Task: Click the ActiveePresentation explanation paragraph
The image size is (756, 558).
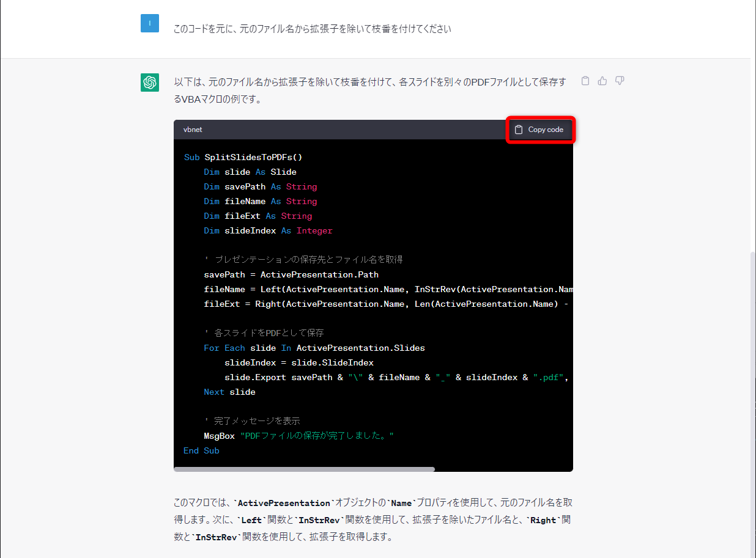Action: tap(367, 519)
